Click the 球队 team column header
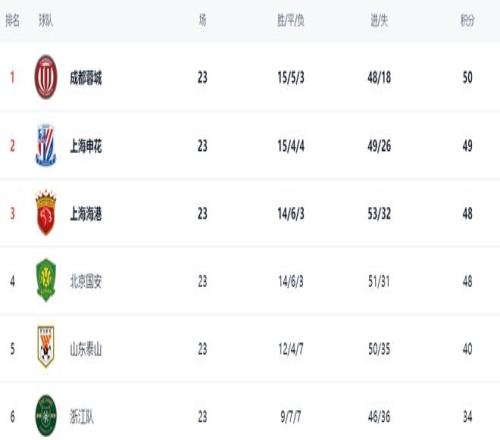 click(x=46, y=21)
